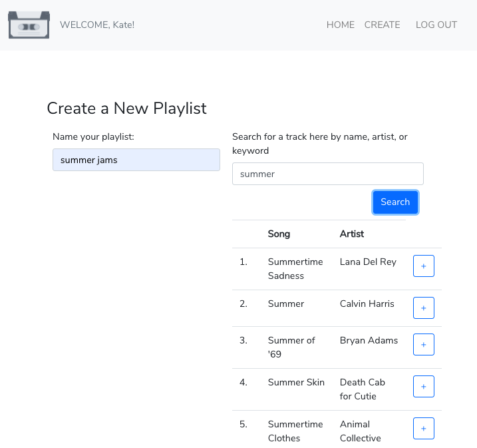Add Summertime Clothes using plus icon
Screen dimensions: 477x448
(424, 429)
